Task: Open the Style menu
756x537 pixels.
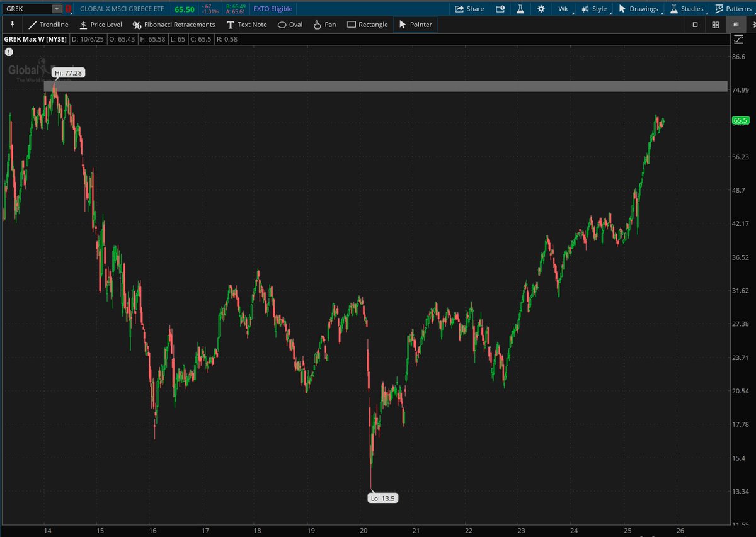Action: (x=594, y=9)
